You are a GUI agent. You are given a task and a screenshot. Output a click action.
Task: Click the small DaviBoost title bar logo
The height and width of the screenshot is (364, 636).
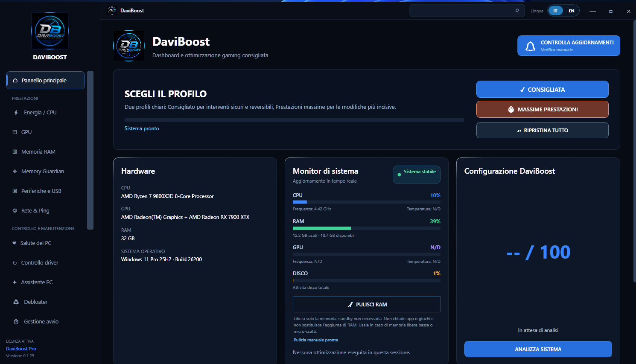[x=112, y=11]
